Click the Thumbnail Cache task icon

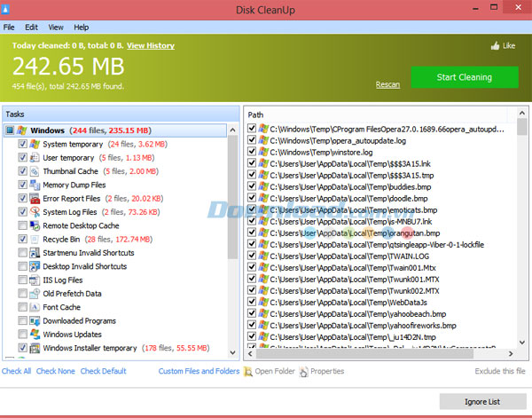(35, 171)
